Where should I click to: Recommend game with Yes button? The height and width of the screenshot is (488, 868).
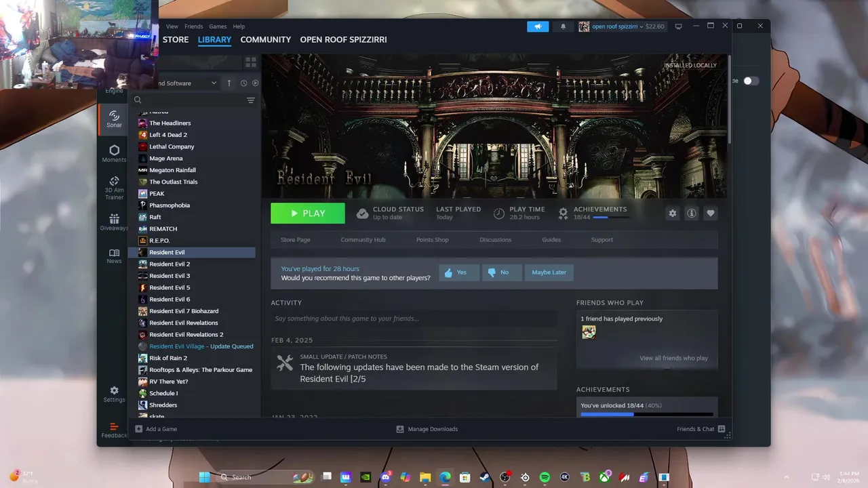(459, 272)
